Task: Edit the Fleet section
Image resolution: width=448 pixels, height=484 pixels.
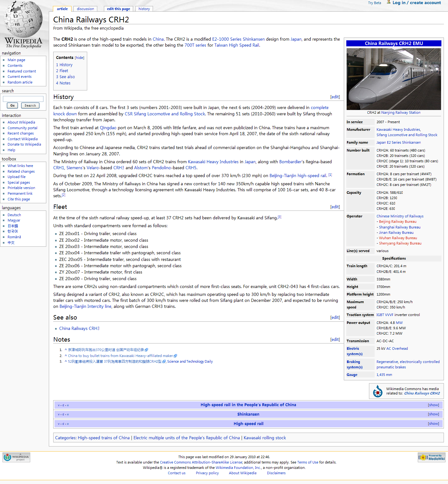Action: 335,207
